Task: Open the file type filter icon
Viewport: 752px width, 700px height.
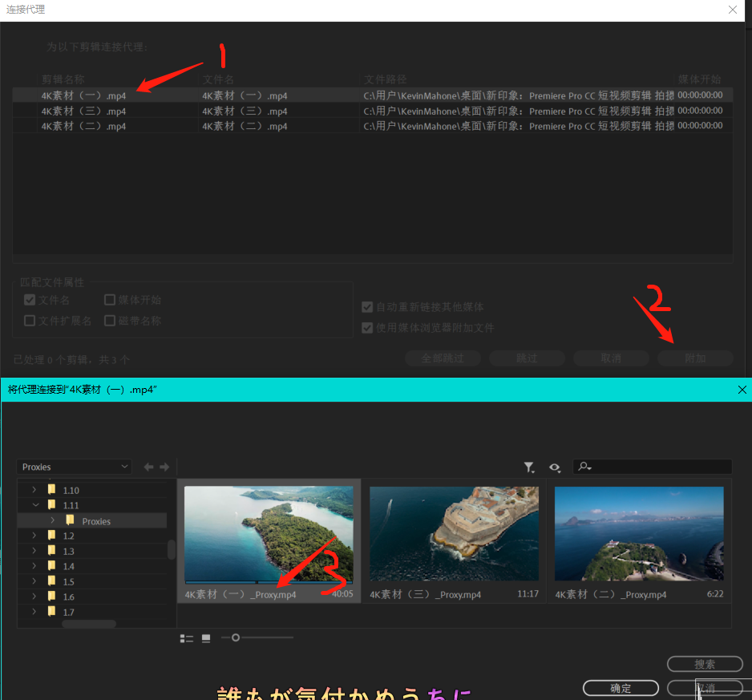Action: (x=528, y=467)
